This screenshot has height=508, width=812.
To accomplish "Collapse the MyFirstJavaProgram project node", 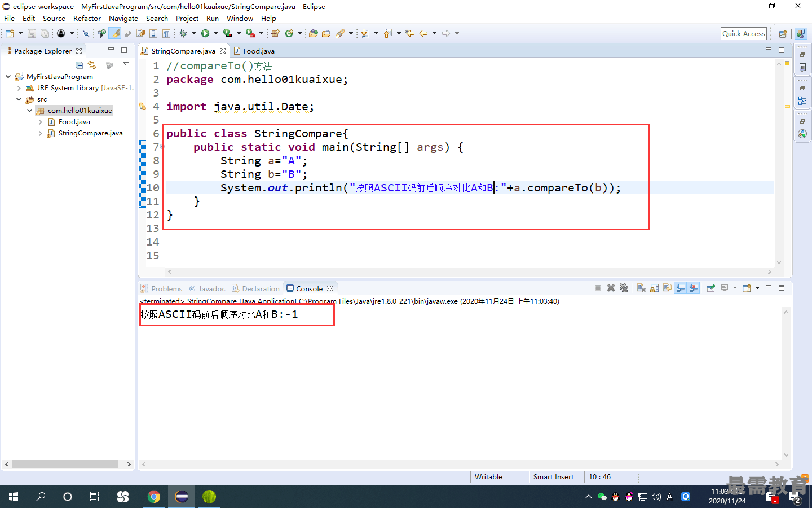I will coord(8,77).
